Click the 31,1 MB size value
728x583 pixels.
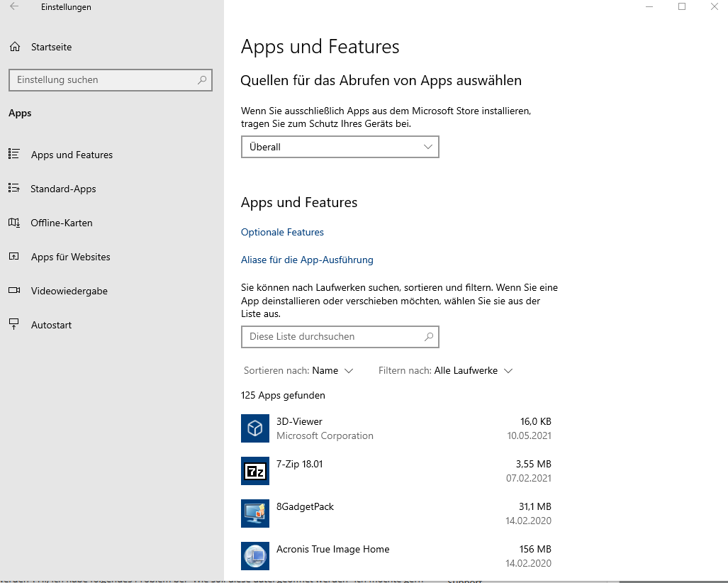[535, 507]
